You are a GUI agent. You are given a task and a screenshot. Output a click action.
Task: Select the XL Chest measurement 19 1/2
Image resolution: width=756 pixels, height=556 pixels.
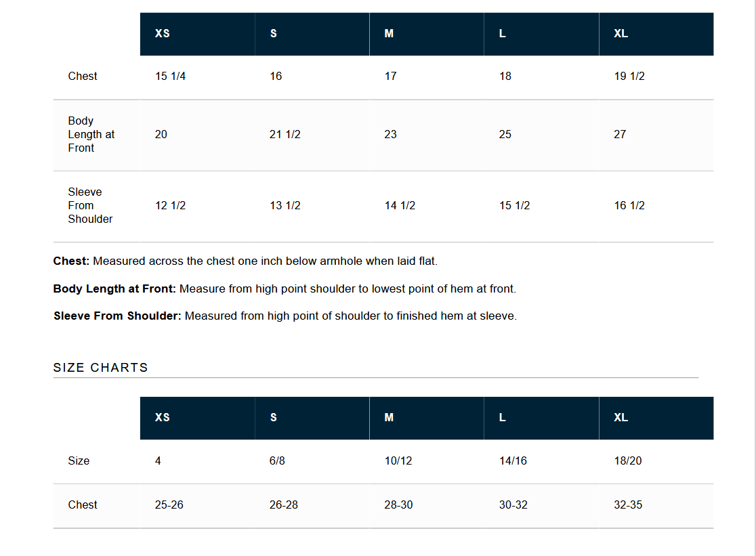click(629, 76)
